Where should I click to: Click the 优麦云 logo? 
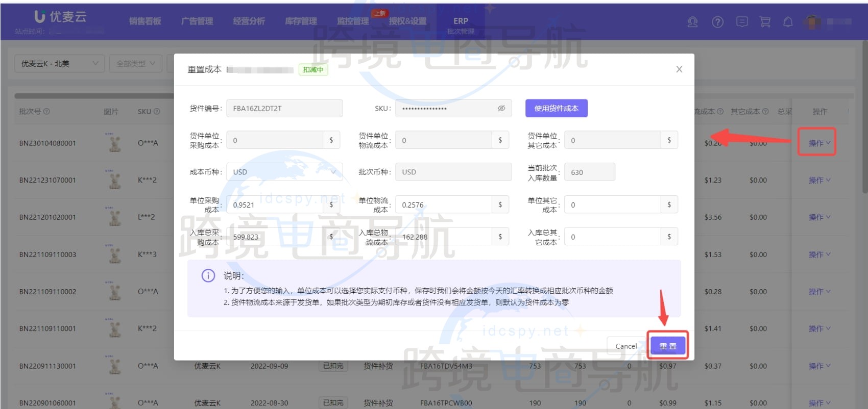click(60, 17)
